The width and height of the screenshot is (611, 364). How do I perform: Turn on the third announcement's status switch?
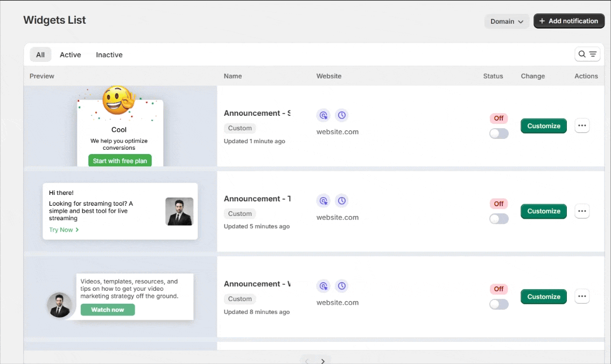coord(498,304)
